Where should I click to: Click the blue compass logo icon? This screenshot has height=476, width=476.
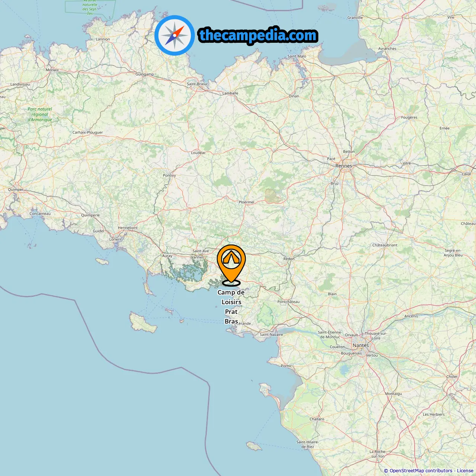tap(174, 35)
